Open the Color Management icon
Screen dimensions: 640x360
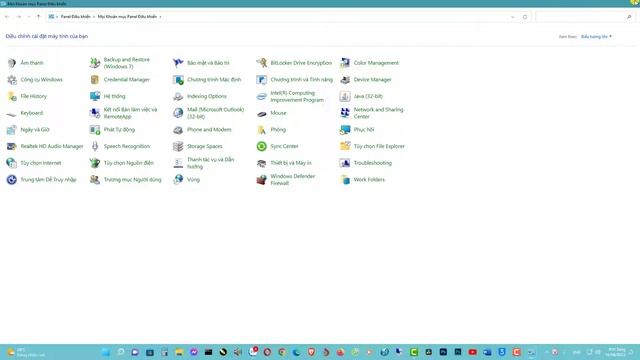345,63
